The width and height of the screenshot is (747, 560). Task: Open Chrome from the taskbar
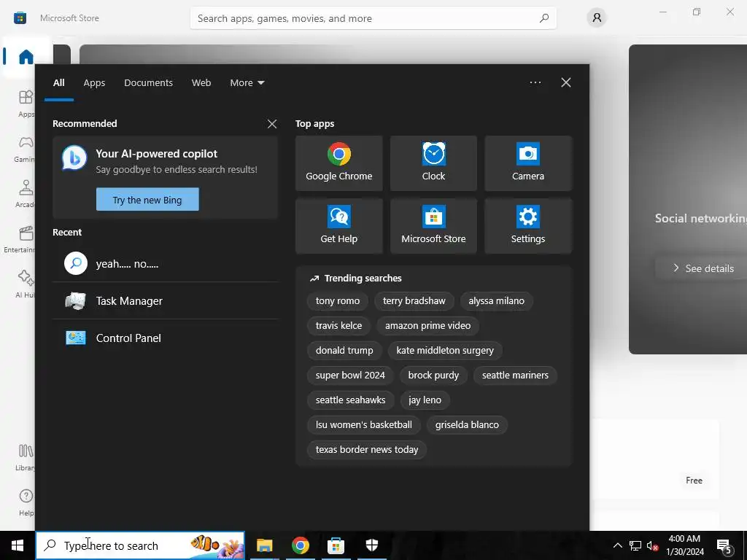coord(300,545)
